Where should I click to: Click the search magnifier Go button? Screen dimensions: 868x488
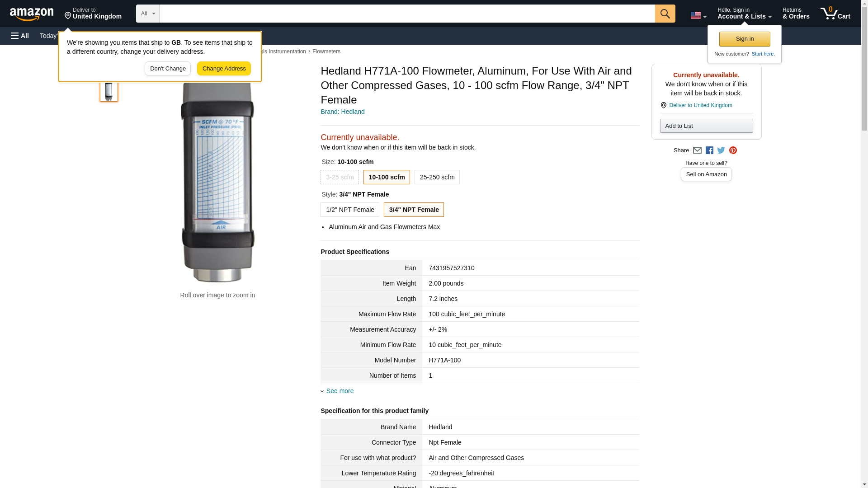coord(665,14)
